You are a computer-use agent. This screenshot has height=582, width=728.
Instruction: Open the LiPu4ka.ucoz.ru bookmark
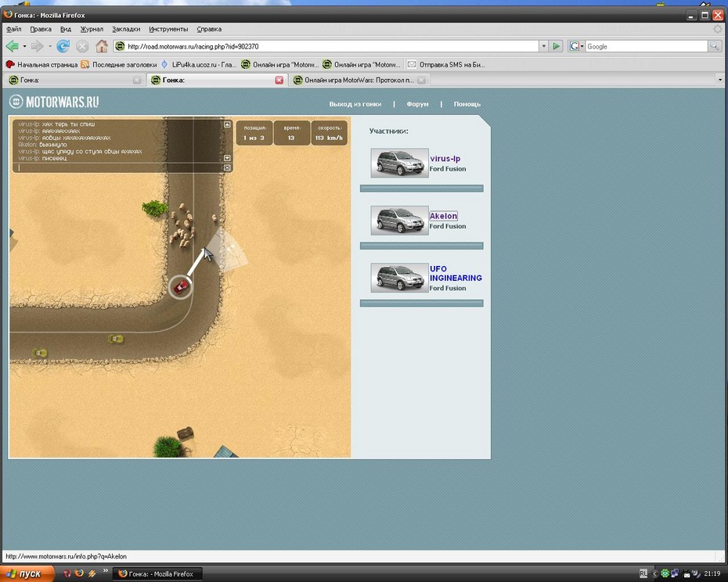(x=199, y=64)
